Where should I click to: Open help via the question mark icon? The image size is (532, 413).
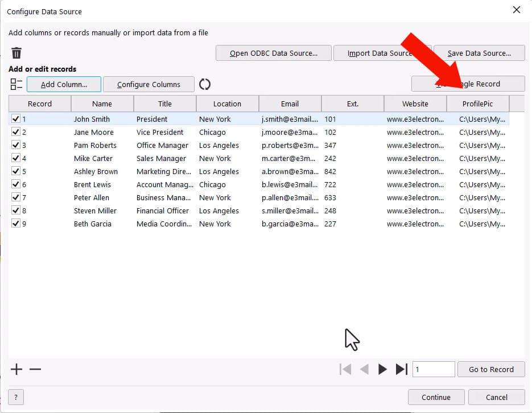pos(15,397)
